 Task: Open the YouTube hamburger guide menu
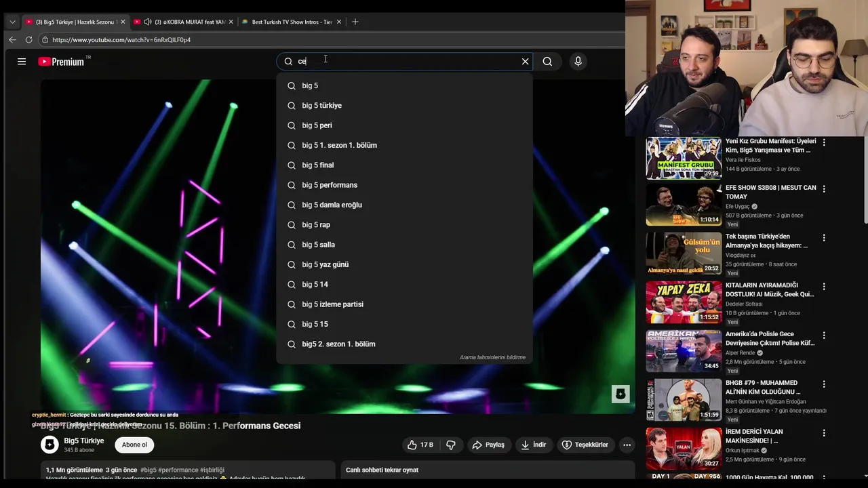(x=22, y=62)
